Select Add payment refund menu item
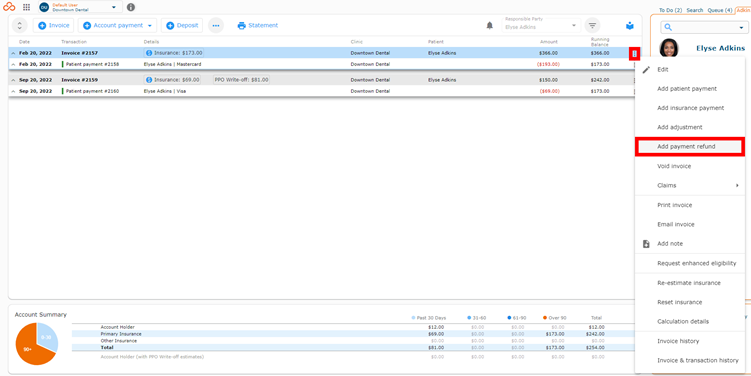Image resolution: width=751 pixels, height=376 pixels. coord(690,147)
